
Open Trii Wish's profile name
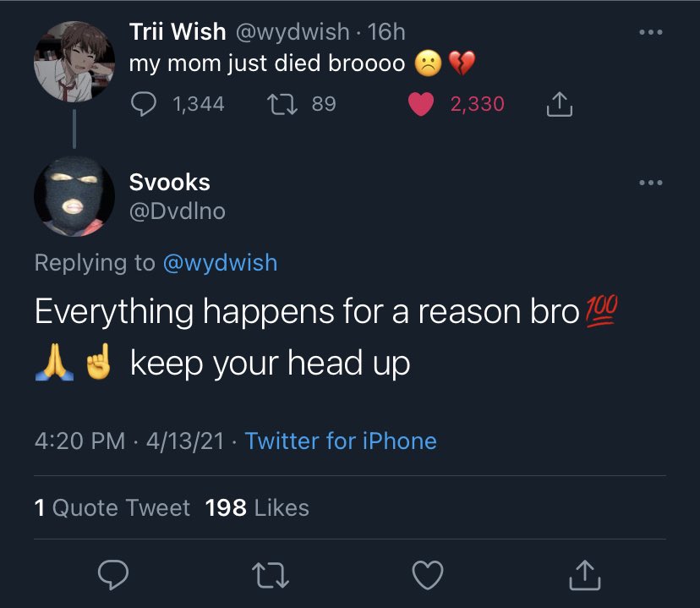(178, 31)
